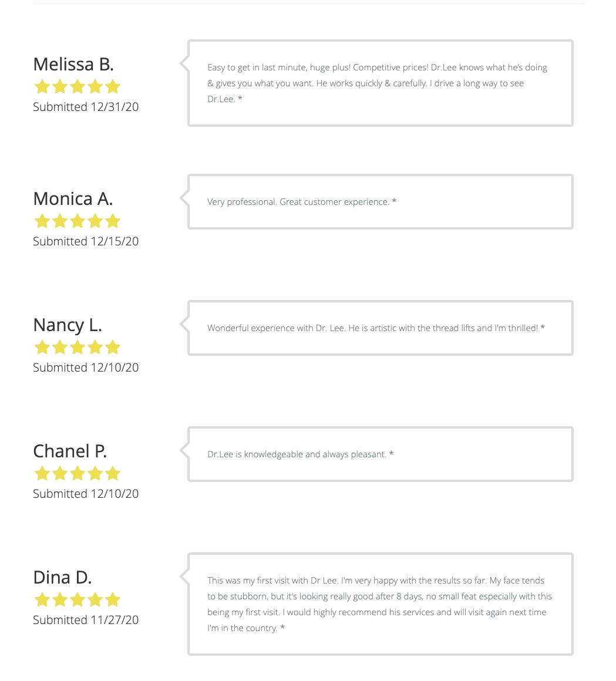Click Dina D.'s five-star rating
This screenshot has height=681, width=616.
pyautogui.click(x=77, y=600)
